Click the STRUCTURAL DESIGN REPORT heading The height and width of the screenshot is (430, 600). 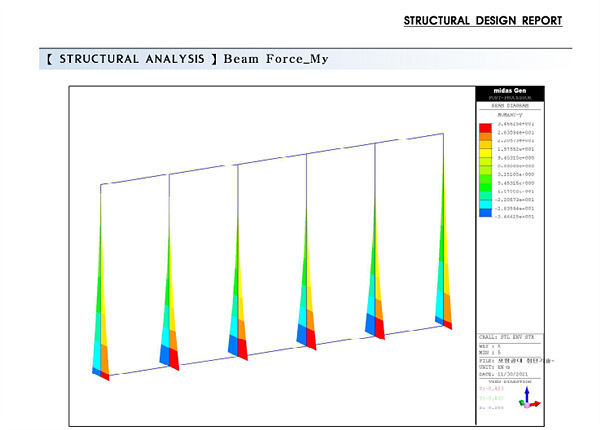483,21
